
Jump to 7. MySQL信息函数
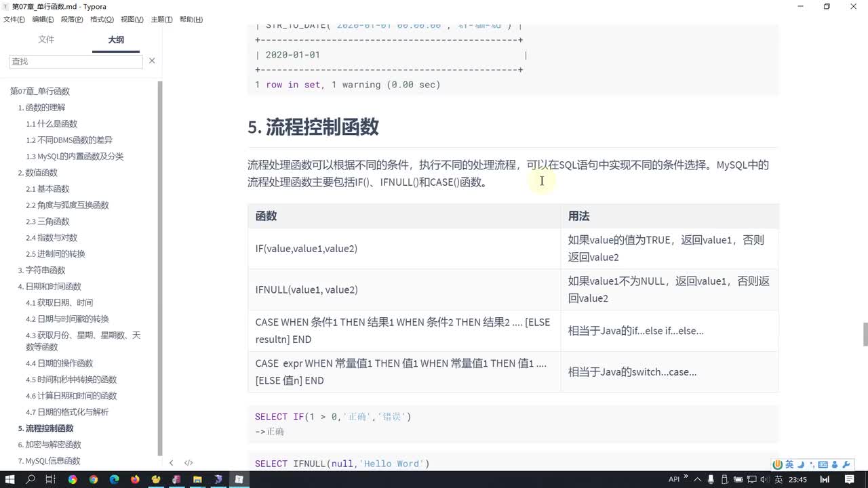[x=49, y=460]
